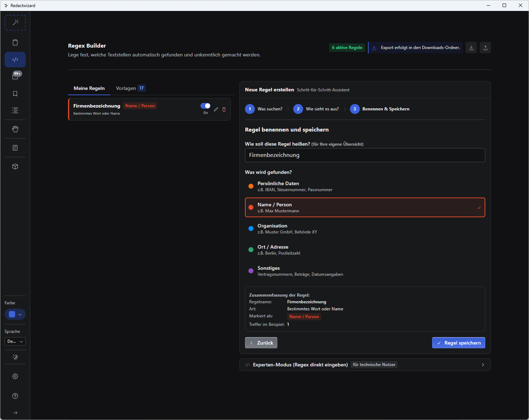This screenshot has width=529, height=420.
Task: Switch to the Vorlagen tab
Action: (131, 88)
